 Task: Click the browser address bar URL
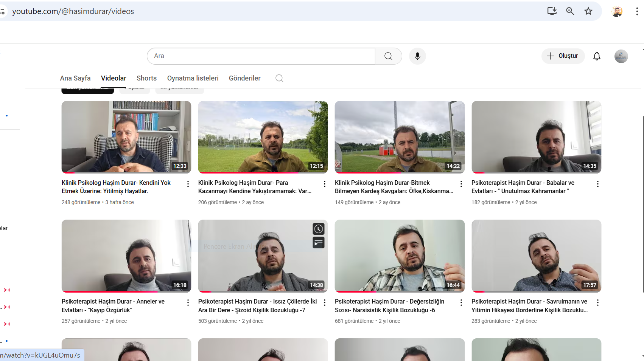[73, 11]
